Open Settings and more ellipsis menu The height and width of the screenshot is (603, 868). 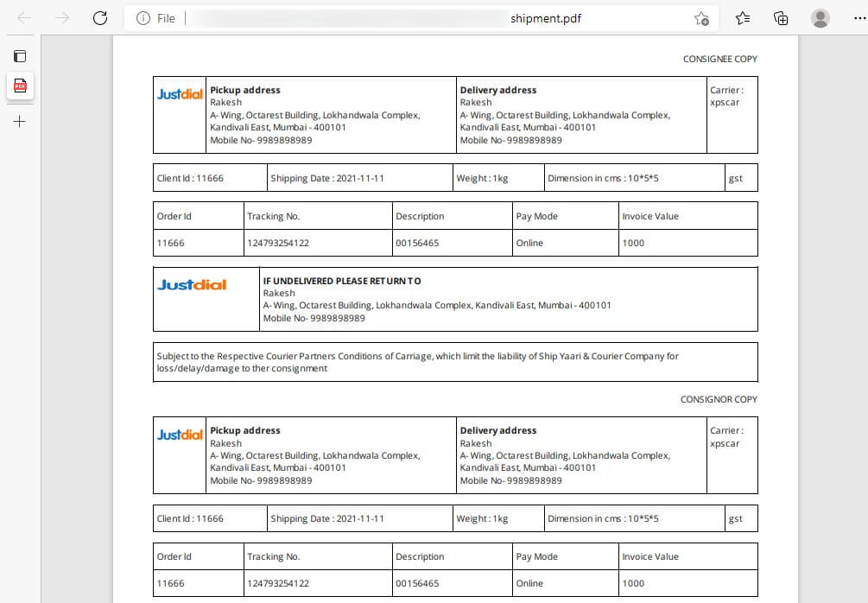point(859,18)
